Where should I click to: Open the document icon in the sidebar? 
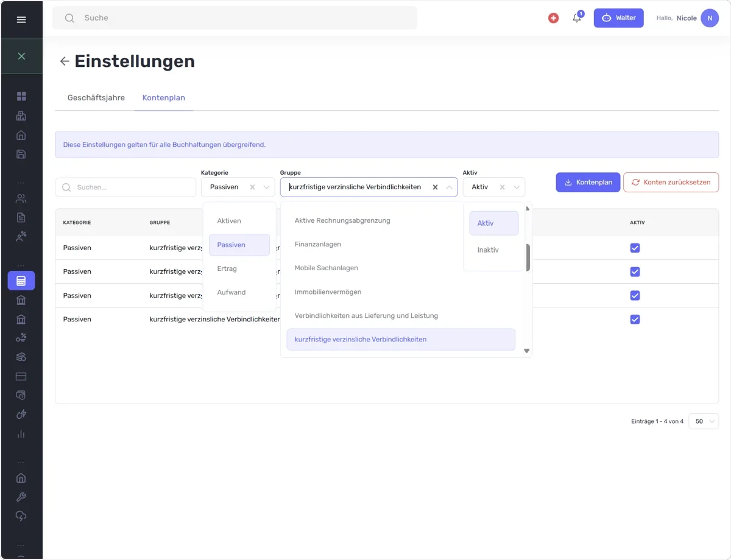tap(21, 217)
